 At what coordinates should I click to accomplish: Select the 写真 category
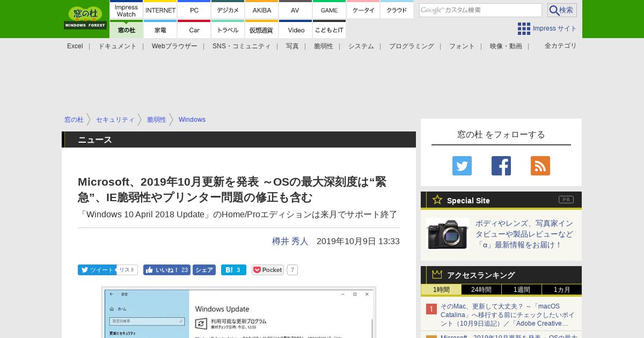(292, 46)
